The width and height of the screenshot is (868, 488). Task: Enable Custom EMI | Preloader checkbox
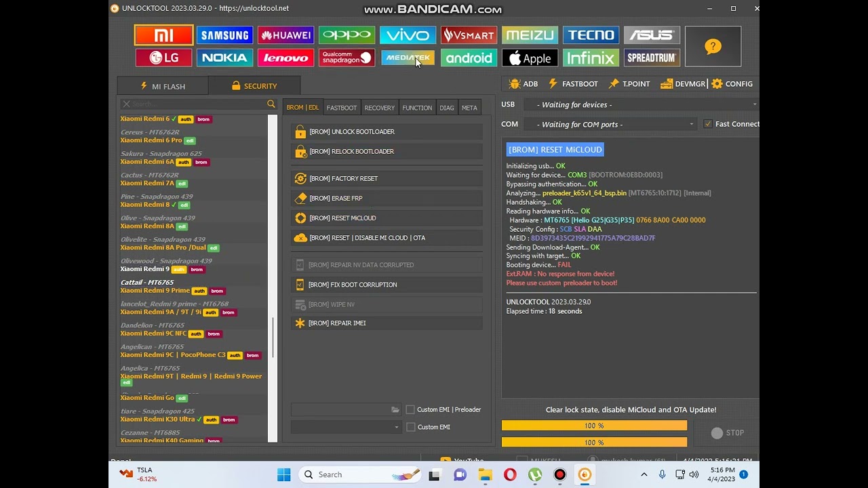(x=410, y=409)
